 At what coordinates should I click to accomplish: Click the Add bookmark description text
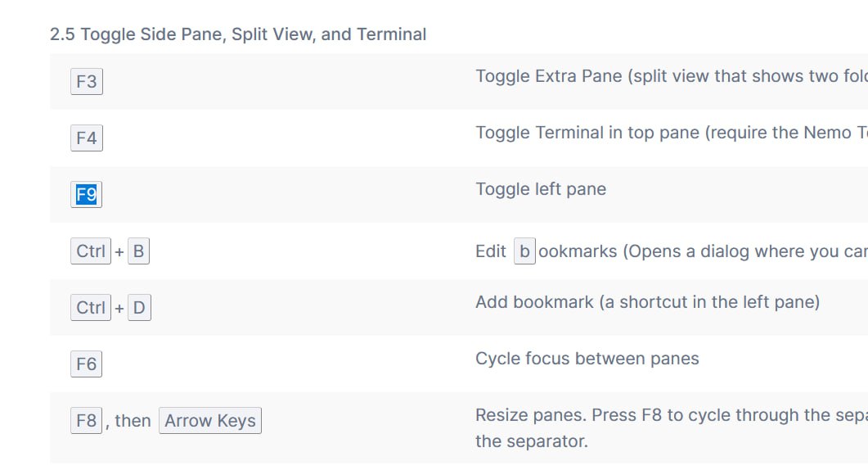coord(647,302)
